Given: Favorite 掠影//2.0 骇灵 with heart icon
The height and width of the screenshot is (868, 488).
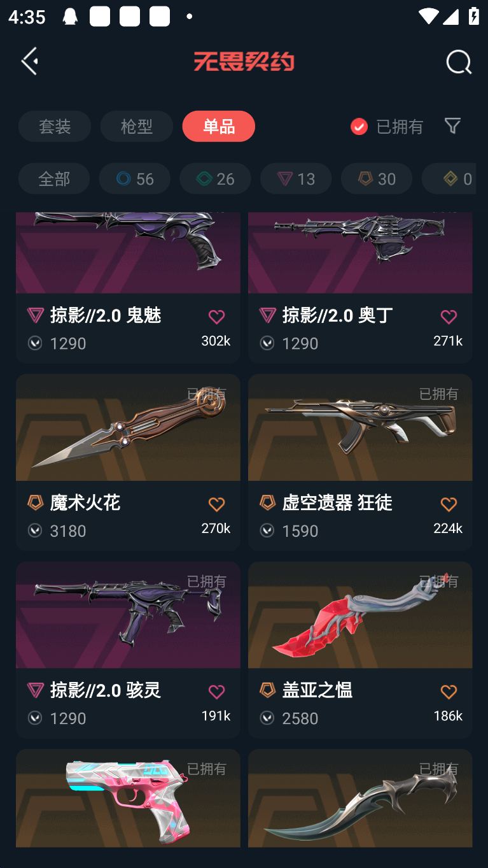Looking at the screenshot, I should click(x=216, y=692).
